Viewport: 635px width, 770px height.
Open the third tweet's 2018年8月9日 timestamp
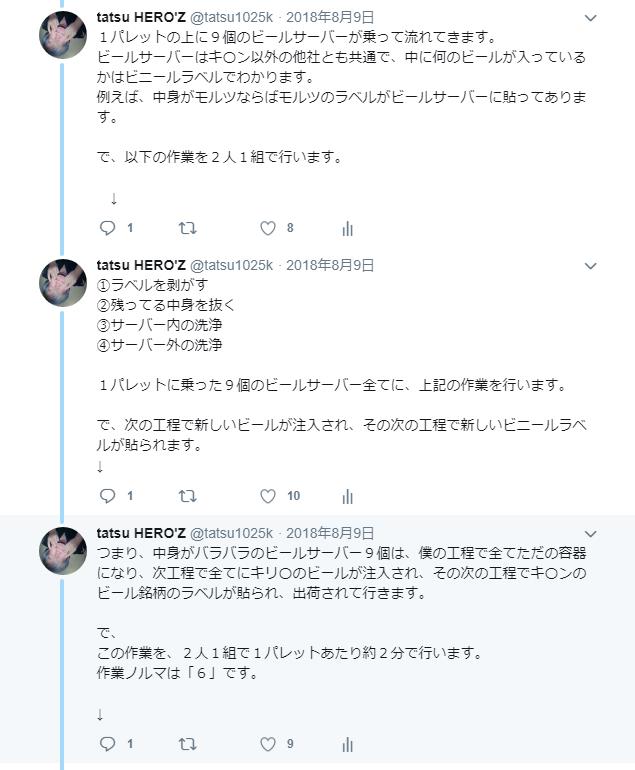pos(330,533)
